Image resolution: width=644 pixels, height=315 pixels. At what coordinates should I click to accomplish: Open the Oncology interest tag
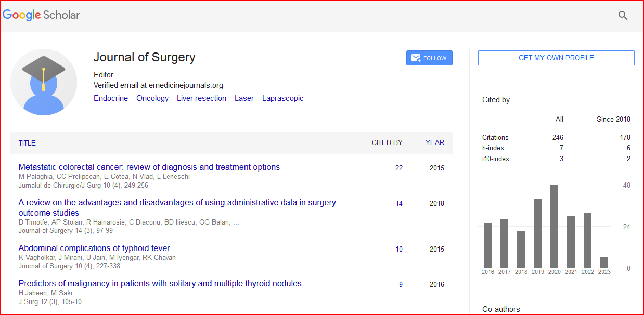point(152,98)
